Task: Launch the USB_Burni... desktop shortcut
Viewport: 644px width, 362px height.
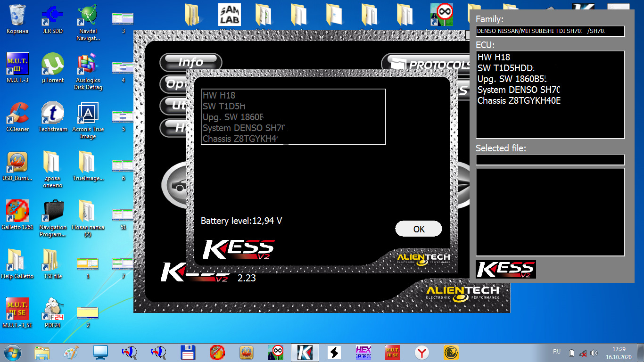Action: [17, 166]
